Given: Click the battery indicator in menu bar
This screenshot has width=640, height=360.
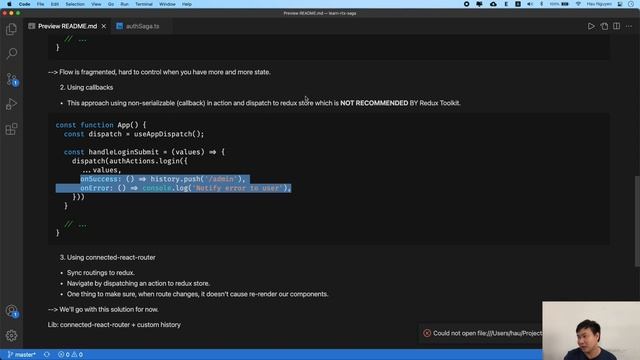Looking at the screenshot, I should click(x=565, y=4).
